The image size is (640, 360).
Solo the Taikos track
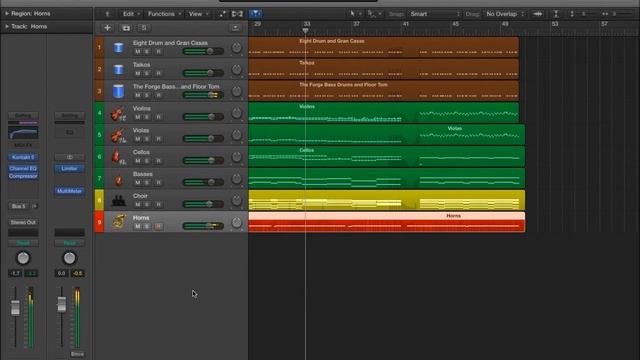click(147, 73)
